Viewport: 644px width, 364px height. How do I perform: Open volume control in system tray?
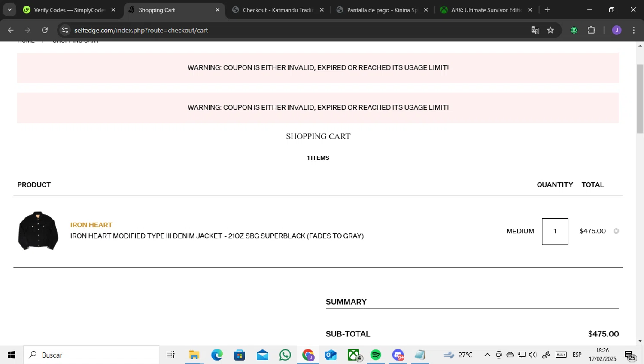(533, 355)
